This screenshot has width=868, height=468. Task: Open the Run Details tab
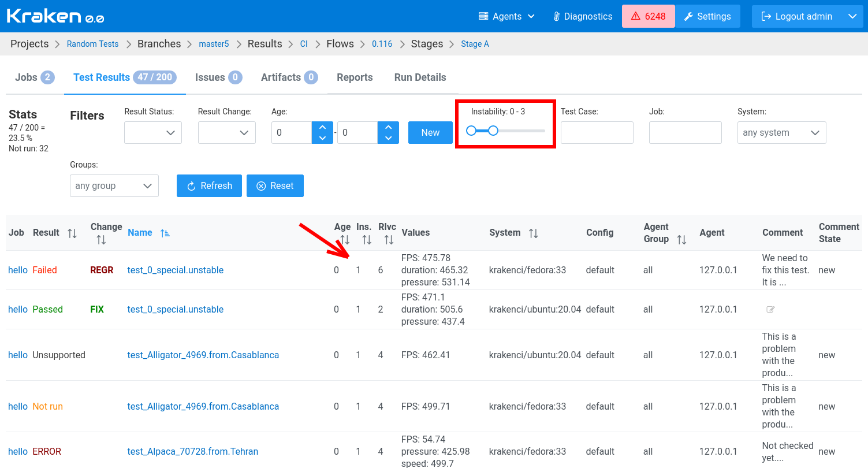tap(420, 77)
